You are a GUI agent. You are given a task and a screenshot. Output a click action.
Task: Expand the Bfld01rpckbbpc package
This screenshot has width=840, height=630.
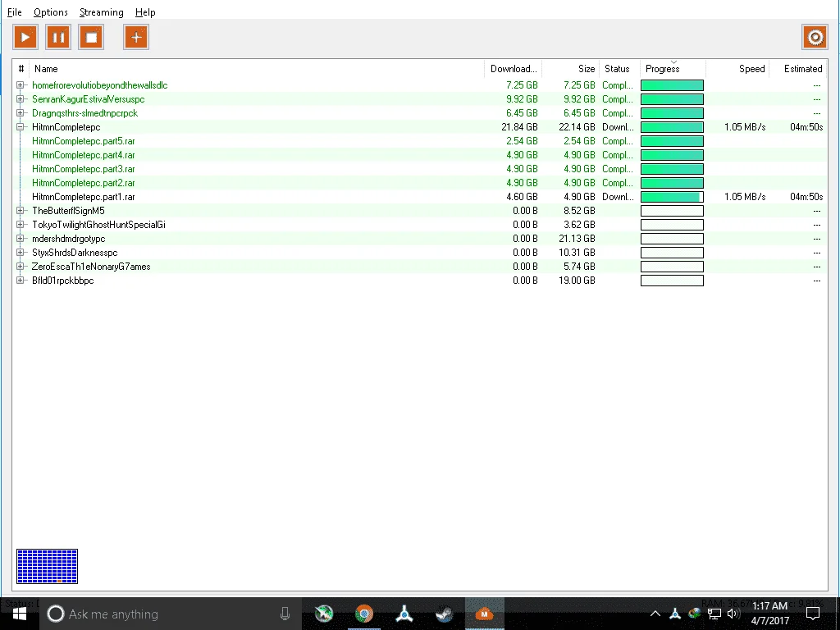pos(21,281)
